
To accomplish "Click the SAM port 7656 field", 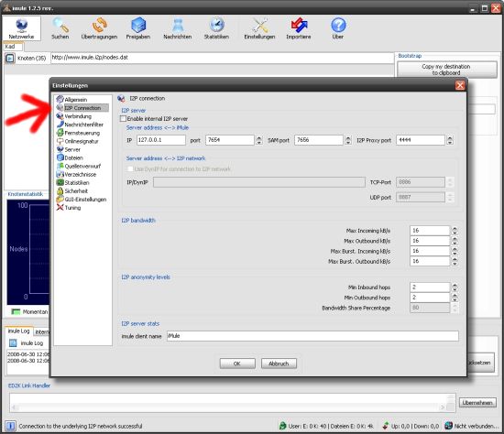I will click(x=319, y=140).
